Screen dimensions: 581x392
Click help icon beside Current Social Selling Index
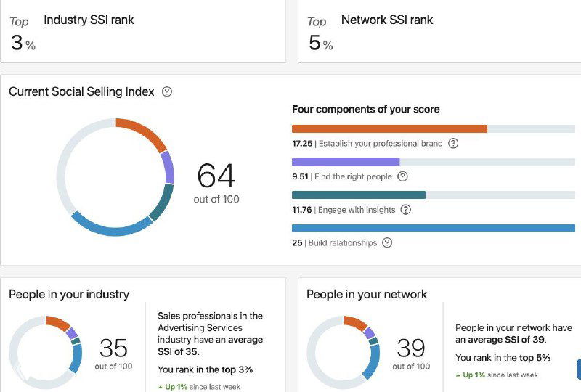coord(167,92)
